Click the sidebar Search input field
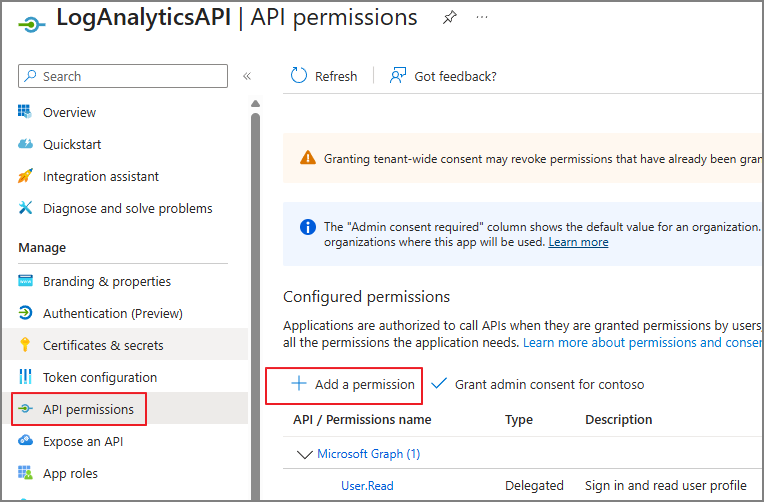764x502 pixels. (123, 76)
